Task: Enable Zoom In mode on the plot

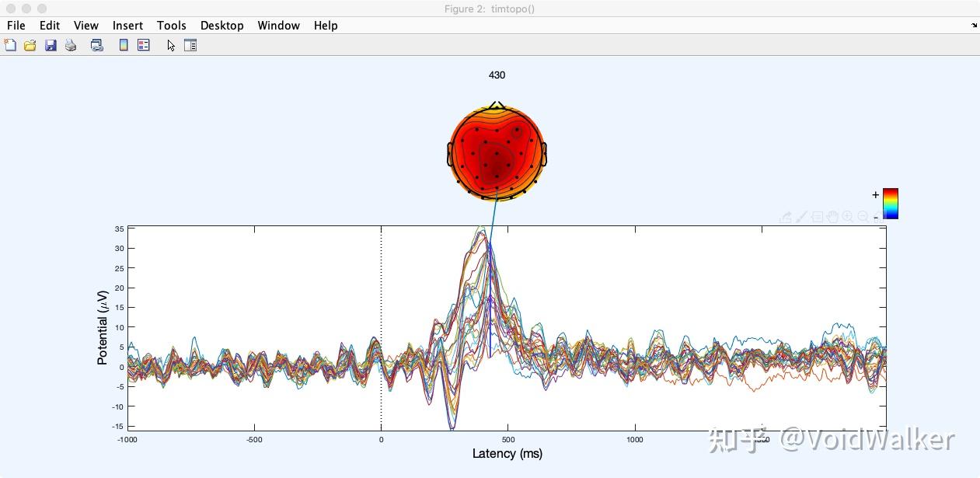Action: 847,216
